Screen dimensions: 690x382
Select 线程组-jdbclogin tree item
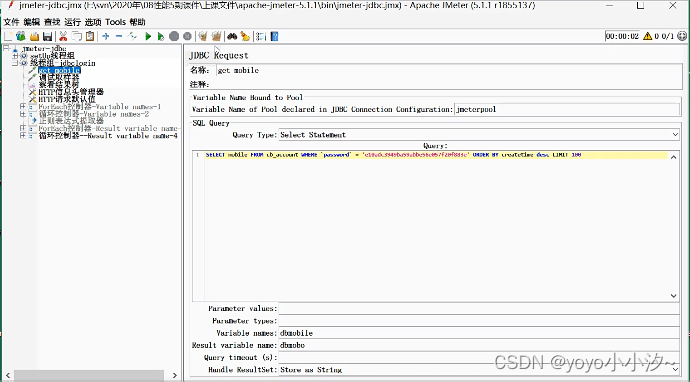pyautogui.click(x=62, y=63)
